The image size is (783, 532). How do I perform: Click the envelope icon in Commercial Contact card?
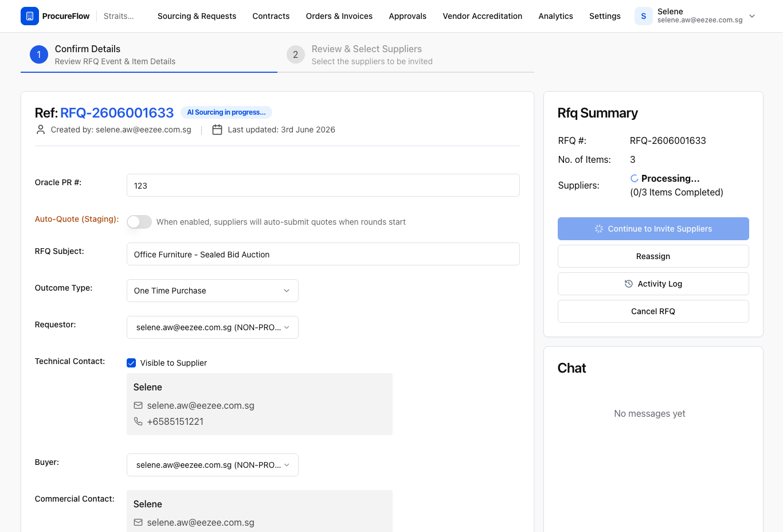pyautogui.click(x=138, y=522)
